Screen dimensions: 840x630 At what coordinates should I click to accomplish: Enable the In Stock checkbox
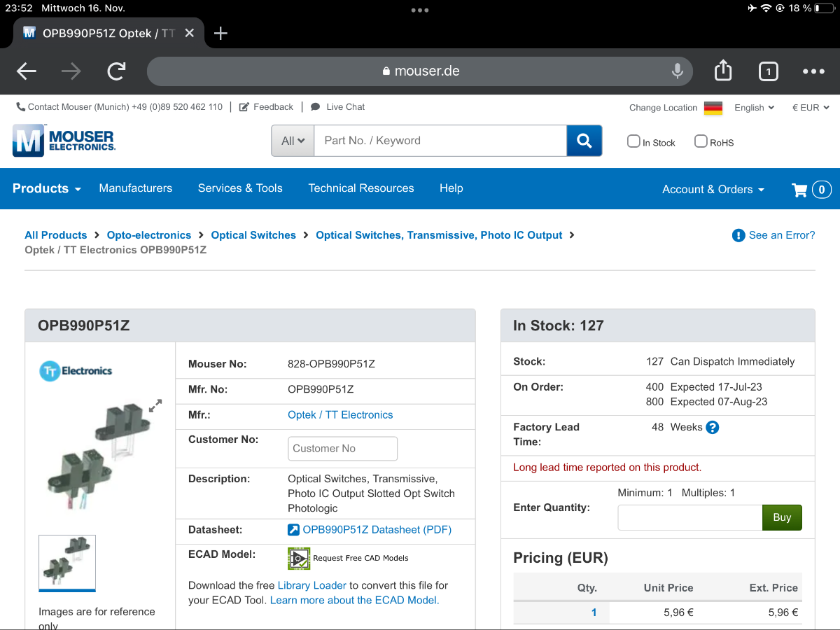633,141
